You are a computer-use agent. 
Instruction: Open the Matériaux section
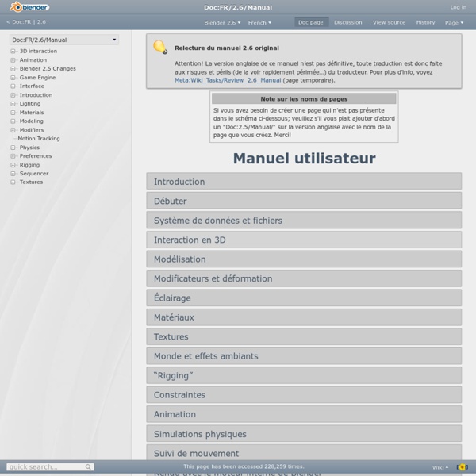pyautogui.click(x=304, y=317)
